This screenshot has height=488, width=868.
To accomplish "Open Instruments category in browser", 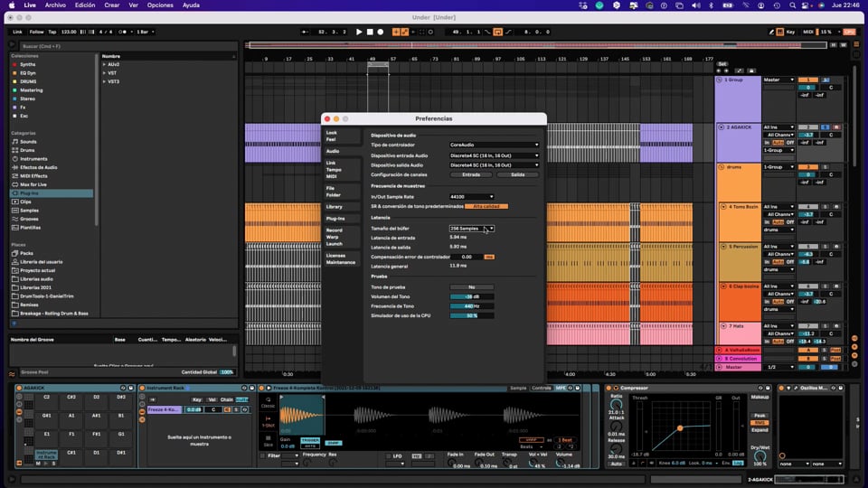I will pos(33,159).
